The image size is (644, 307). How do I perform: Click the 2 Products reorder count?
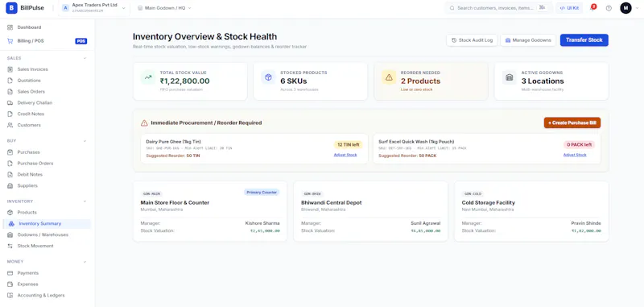click(420, 81)
